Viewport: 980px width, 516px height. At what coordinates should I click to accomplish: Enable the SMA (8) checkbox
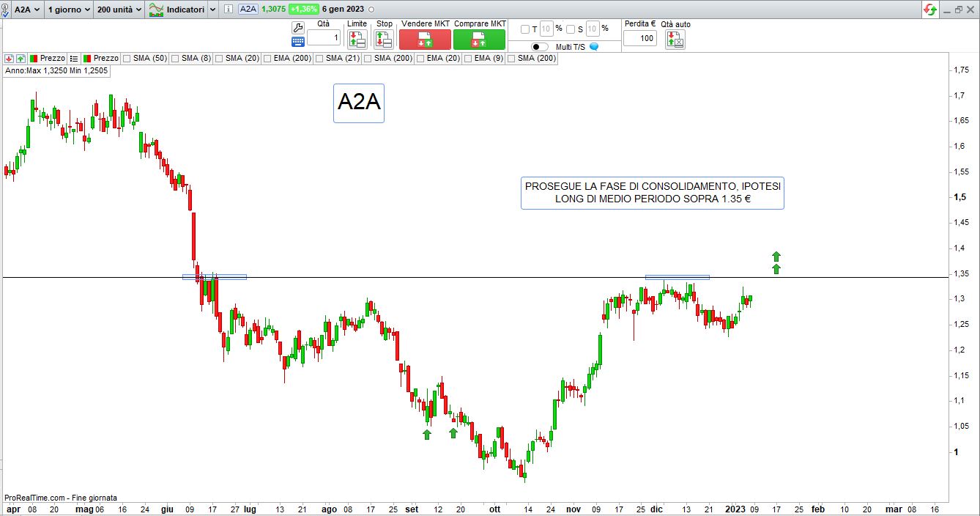pos(176,58)
